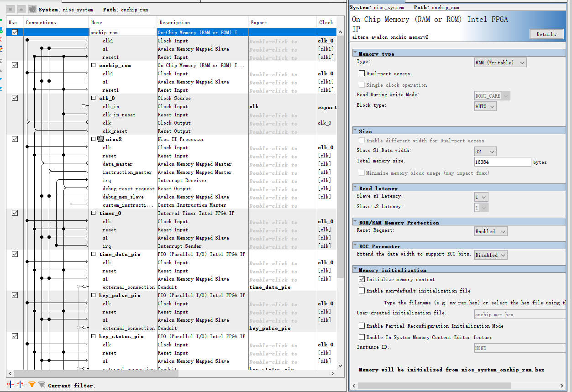
Task: Toggle the Use checkbox for key_pulse_pio
Action: click(15, 295)
